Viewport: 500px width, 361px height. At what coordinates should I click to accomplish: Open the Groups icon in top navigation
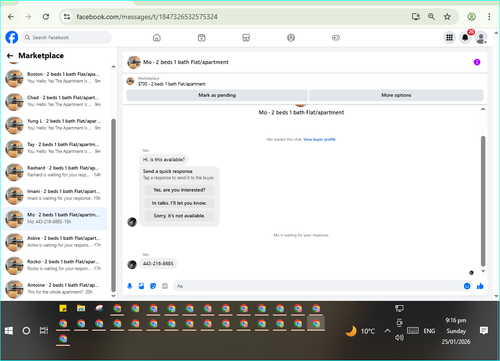click(291, 38)
